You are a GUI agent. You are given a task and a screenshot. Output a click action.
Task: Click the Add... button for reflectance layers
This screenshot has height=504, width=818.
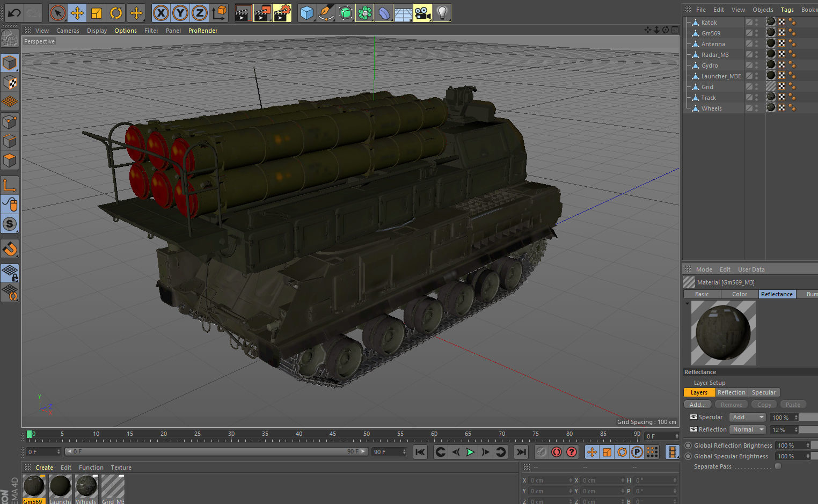click(x=698, y=405)
